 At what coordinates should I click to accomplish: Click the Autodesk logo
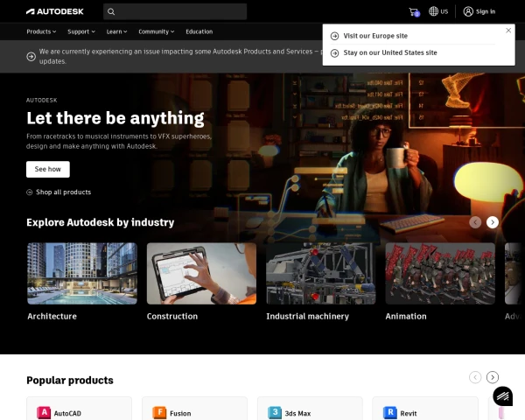pyautogui.click(x=55, y=11)
